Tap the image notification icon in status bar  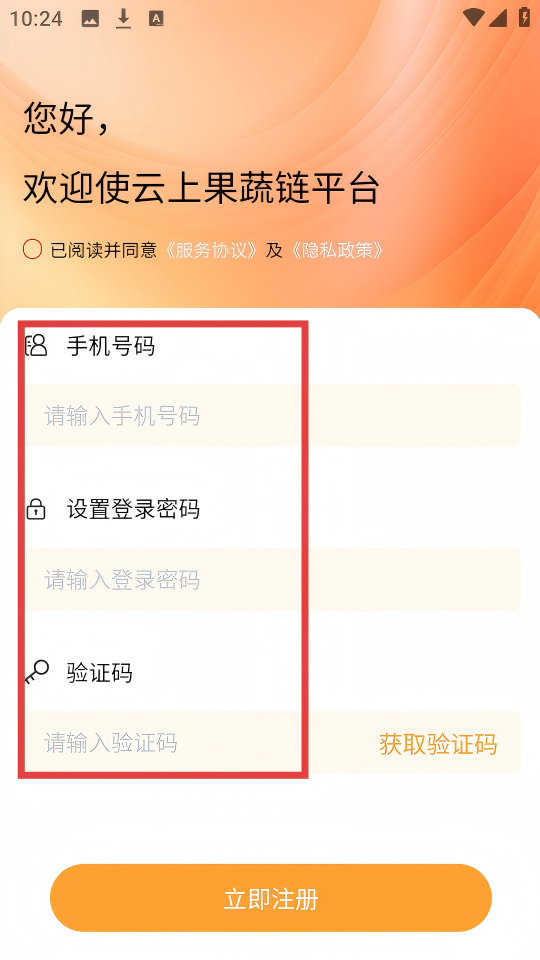click(x=90, y=19)
